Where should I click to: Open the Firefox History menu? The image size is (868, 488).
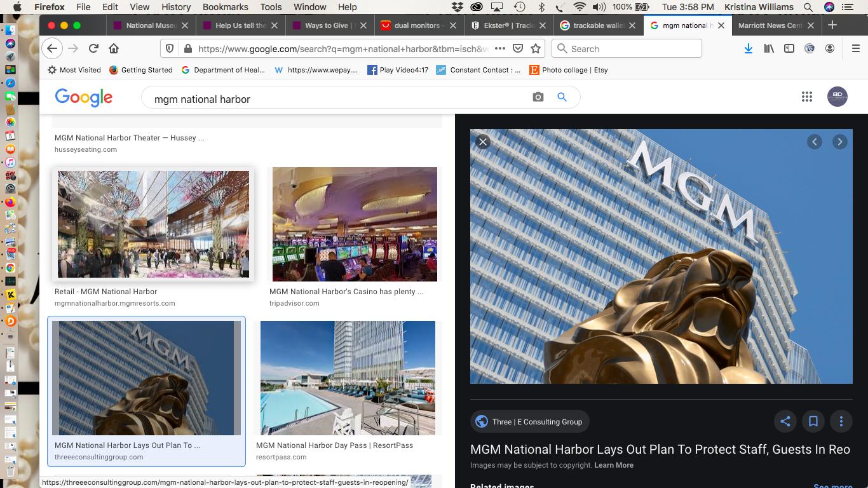pyautogui.click(x=176, y=7)
